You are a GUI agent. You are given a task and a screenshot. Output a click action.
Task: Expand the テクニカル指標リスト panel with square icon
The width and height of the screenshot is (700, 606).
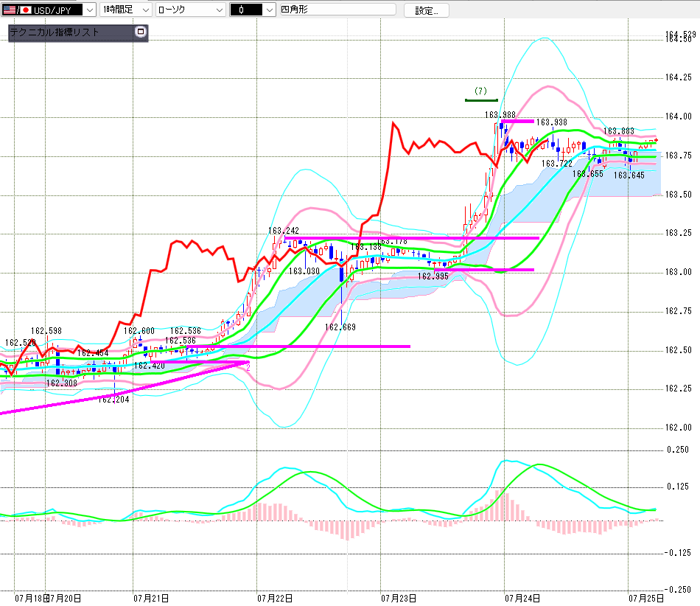(x=141, y=32)
